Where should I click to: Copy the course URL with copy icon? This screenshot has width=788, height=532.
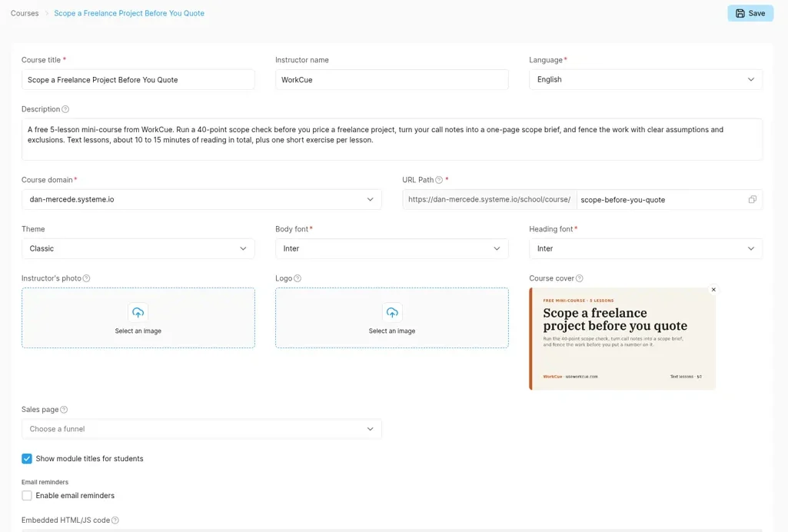753,199
